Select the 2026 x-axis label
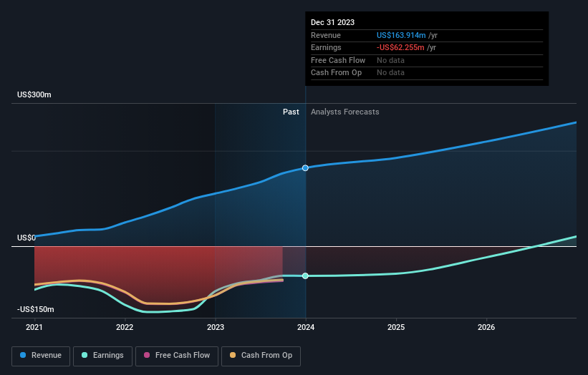The width and height of the screenshot is (588, 375). (x=486, y=327)
